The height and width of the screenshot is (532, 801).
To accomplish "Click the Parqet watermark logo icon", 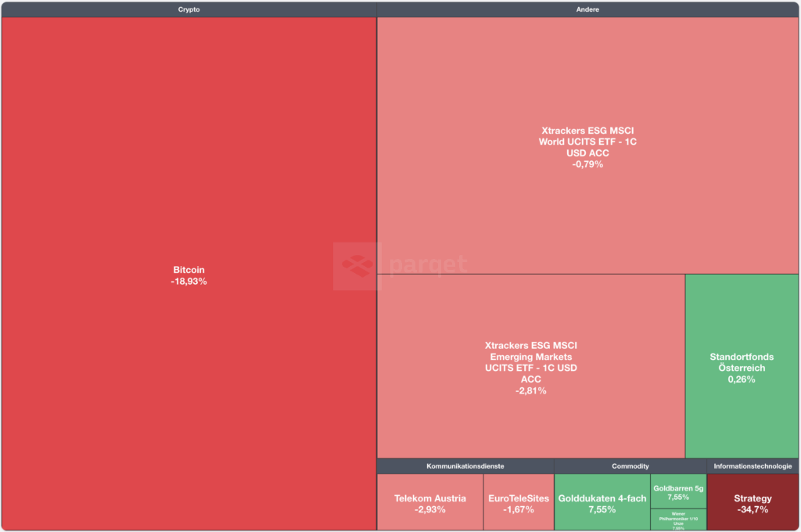I will pyautogui.click(x=356, y=266).
